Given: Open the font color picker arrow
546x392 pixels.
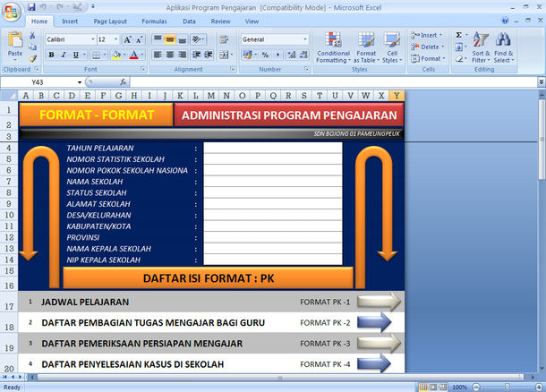Looking at the screenshot, I should click(141, 55).
